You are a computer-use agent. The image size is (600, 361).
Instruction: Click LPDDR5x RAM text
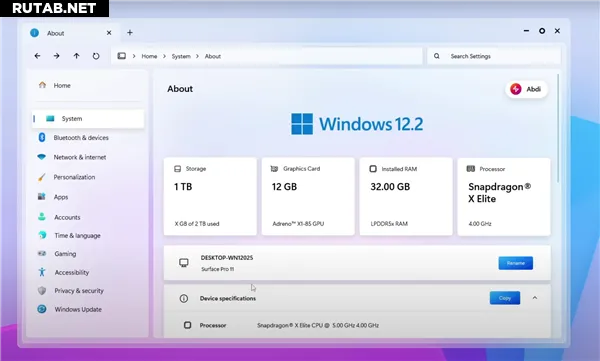389,224
